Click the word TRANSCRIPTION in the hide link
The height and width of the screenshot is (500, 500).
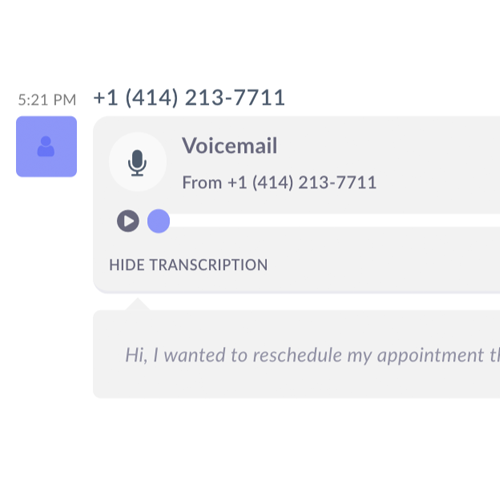(x=209, y=265)
